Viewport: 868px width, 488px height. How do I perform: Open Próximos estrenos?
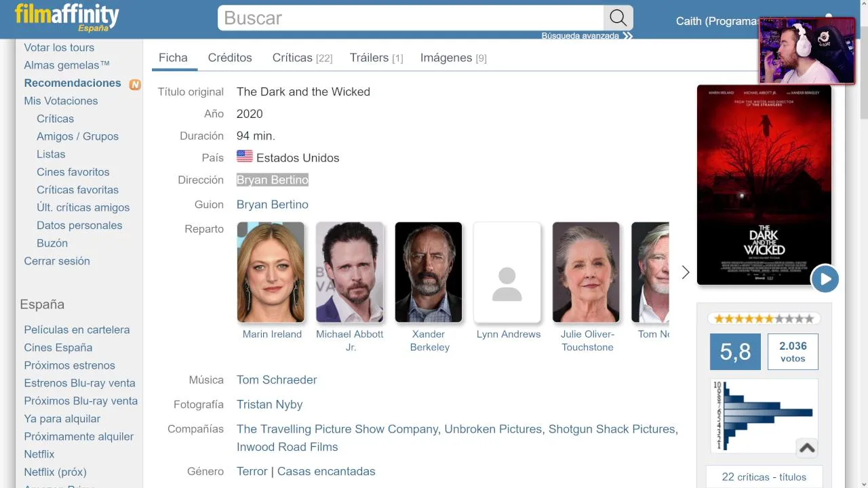(x=69, y=365)
